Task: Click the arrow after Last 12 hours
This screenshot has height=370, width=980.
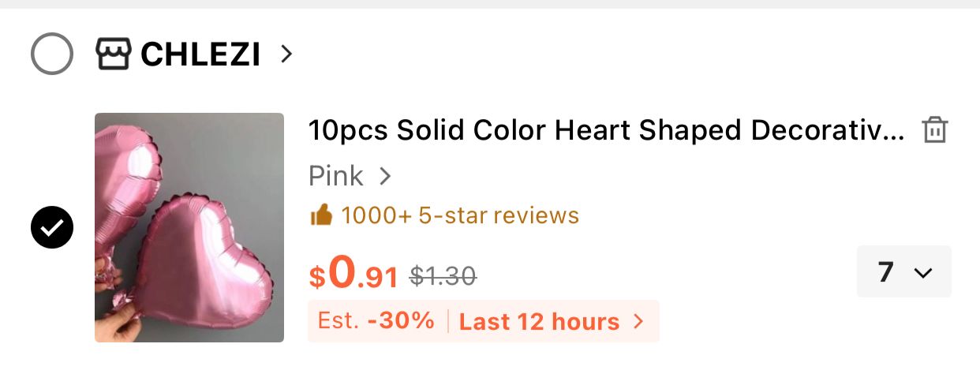Action: (639, 322)
